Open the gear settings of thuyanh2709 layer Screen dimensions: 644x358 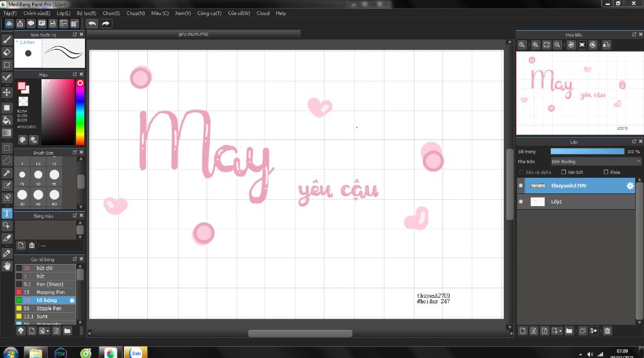tap(630, 186)
